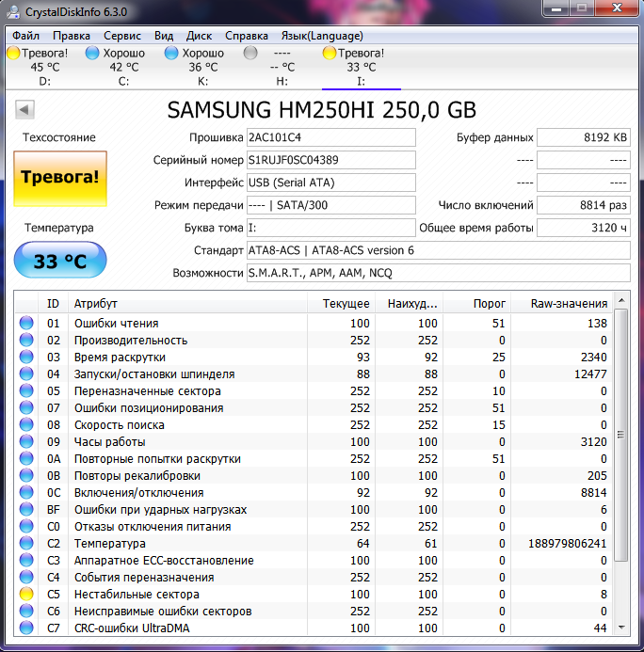Click the yellow Тревога! health status button

(60, 179)
